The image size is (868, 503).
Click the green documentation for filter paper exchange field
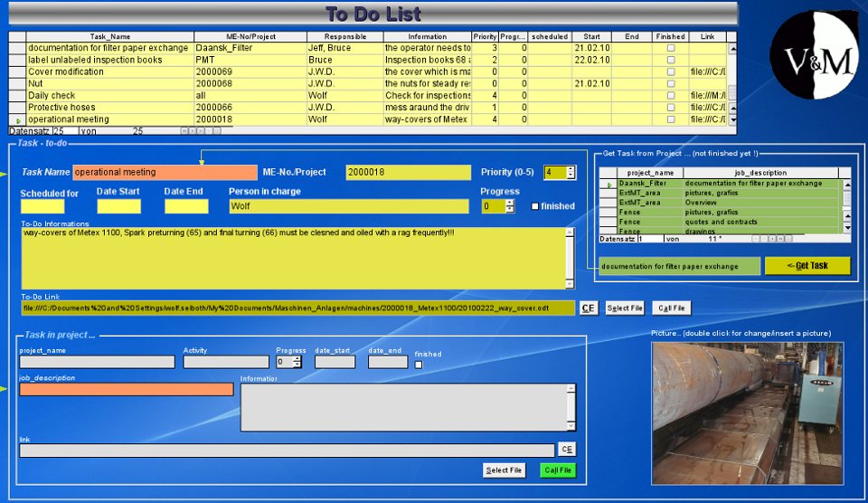coord(680,267)
